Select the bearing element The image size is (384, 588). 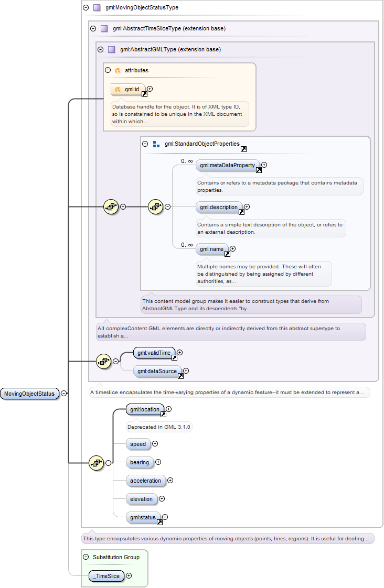140,462
